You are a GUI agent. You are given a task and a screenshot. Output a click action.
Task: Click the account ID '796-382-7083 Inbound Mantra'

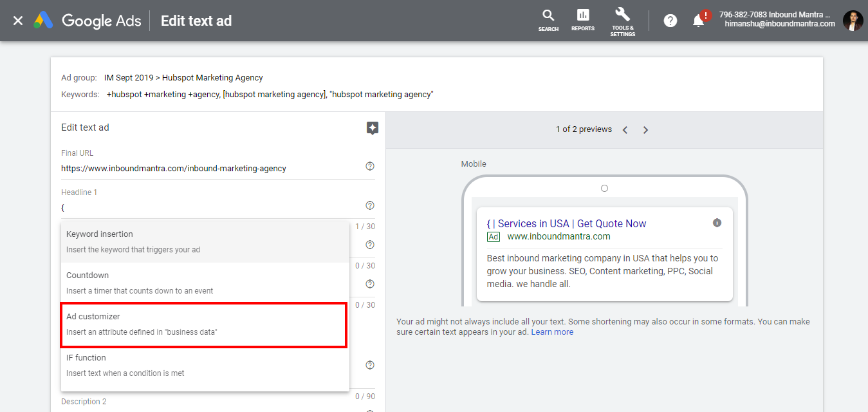tap(775, 15)
